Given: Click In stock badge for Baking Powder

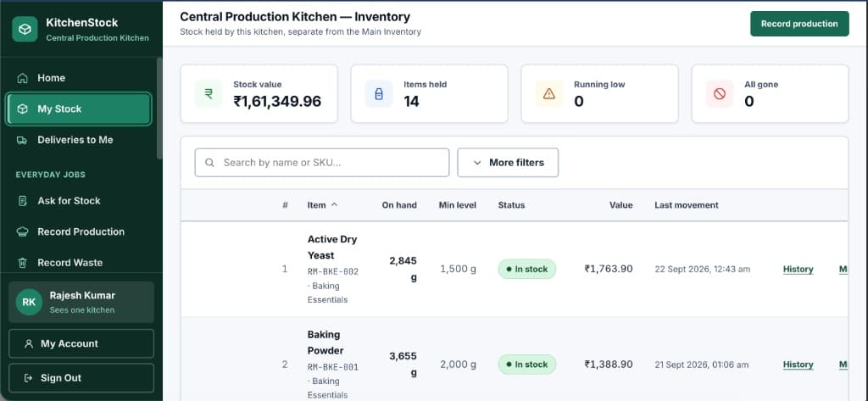Looking at the screenshot, I should pos(527,365).
